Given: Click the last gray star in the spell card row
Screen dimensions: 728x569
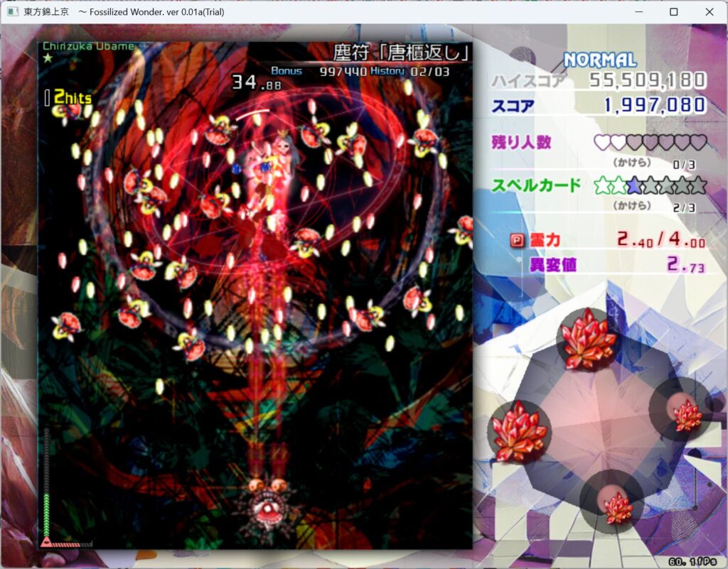Looking at the screenshot, I should [x=698, y=185].
